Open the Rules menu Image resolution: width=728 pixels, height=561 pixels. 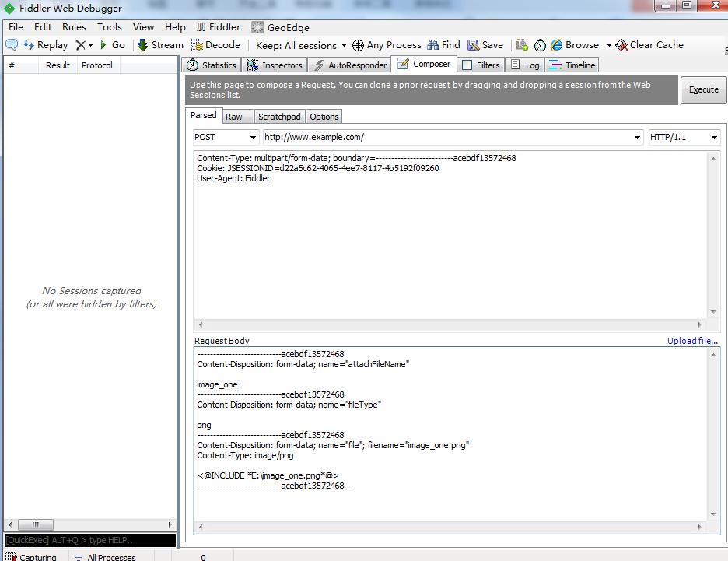tap(75, 27)
